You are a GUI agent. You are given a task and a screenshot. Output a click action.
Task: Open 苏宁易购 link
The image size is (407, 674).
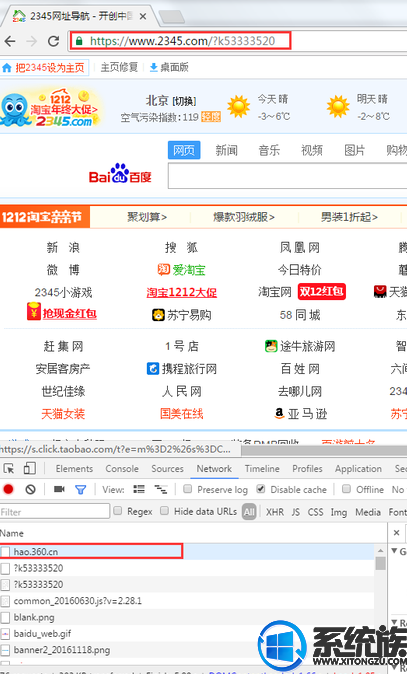pos(181,315)
